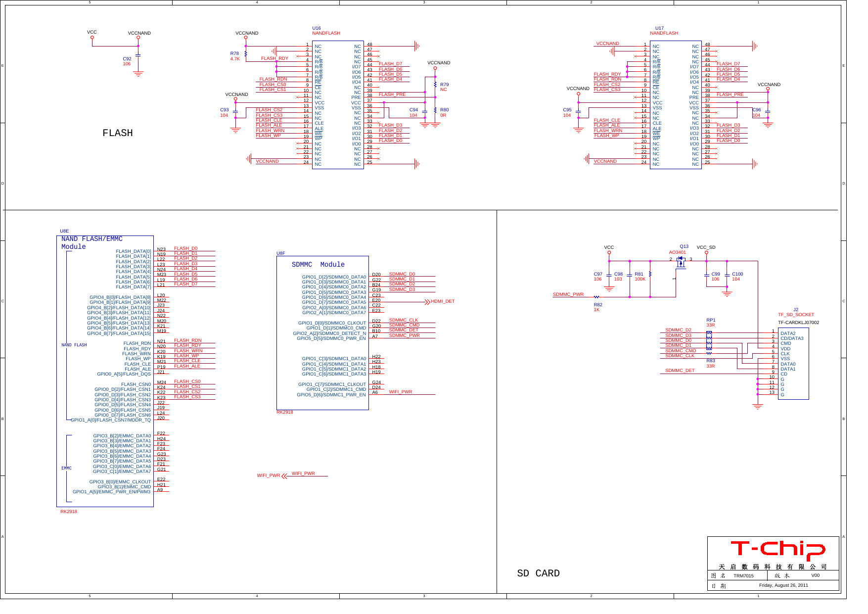Click the R79 resistor symbol
Viewport: 868px width, 614px height.
tap(435, 85)
